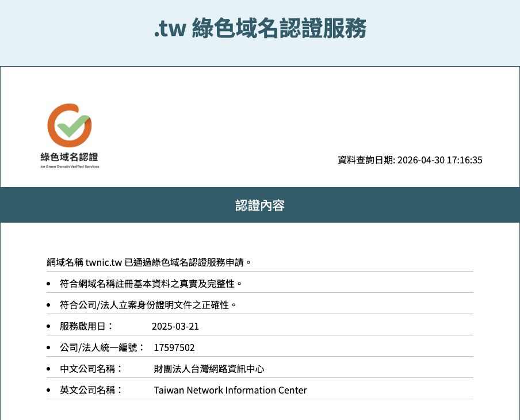Click the 服務啟用日 label

(86, 326)
